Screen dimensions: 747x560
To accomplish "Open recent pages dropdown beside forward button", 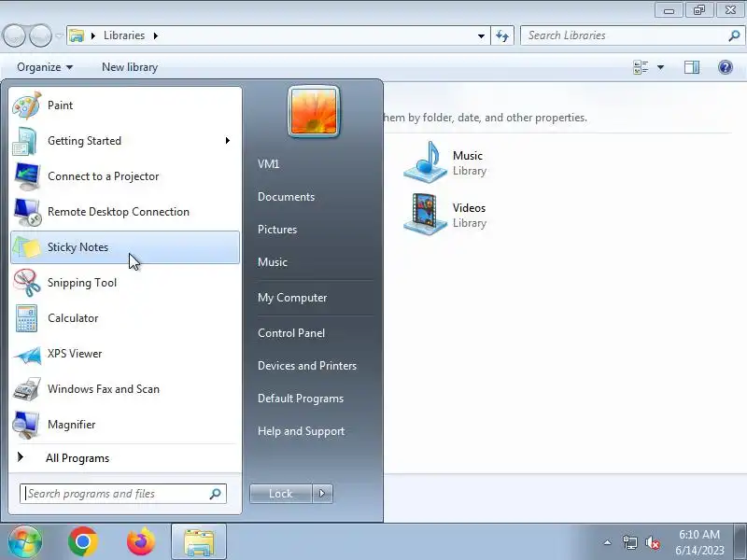I will tap(59, 36).
